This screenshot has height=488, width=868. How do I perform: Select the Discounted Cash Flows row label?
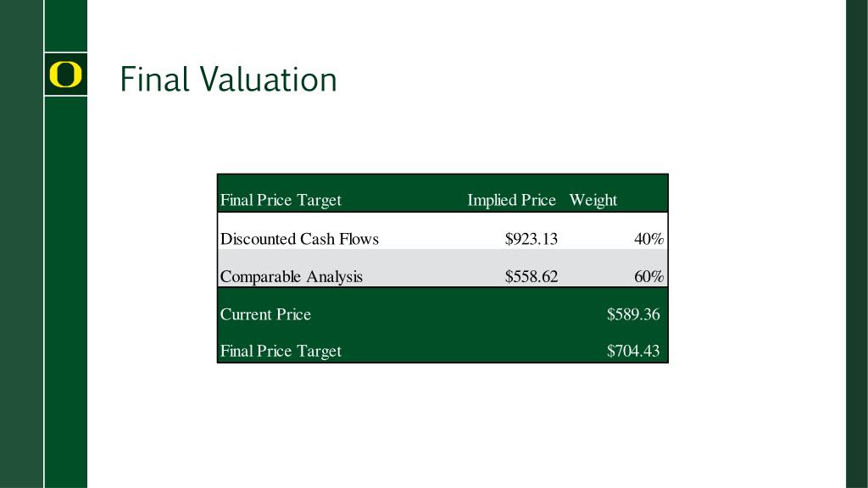click(x=299, y=239)
